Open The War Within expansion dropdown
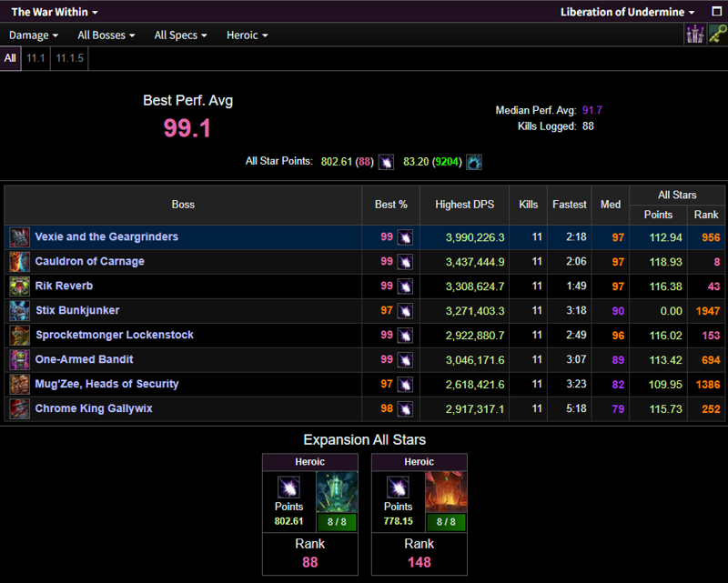 (x=55, y=12)
